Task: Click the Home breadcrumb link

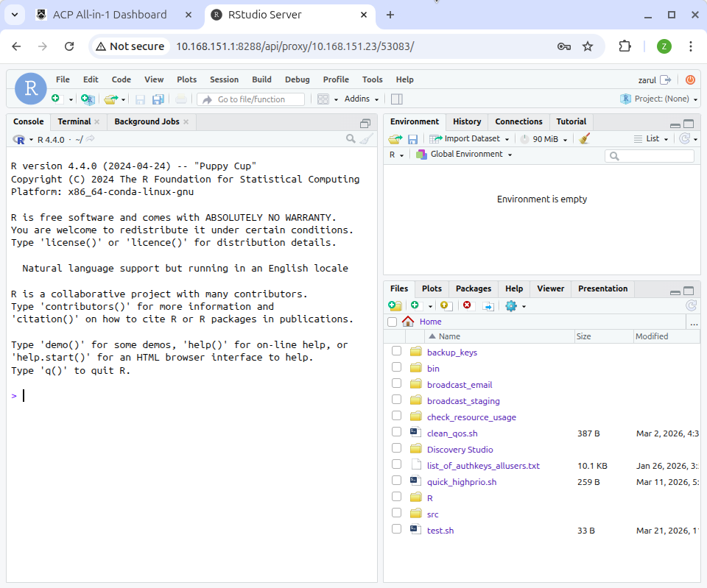Action: (430, 322)
